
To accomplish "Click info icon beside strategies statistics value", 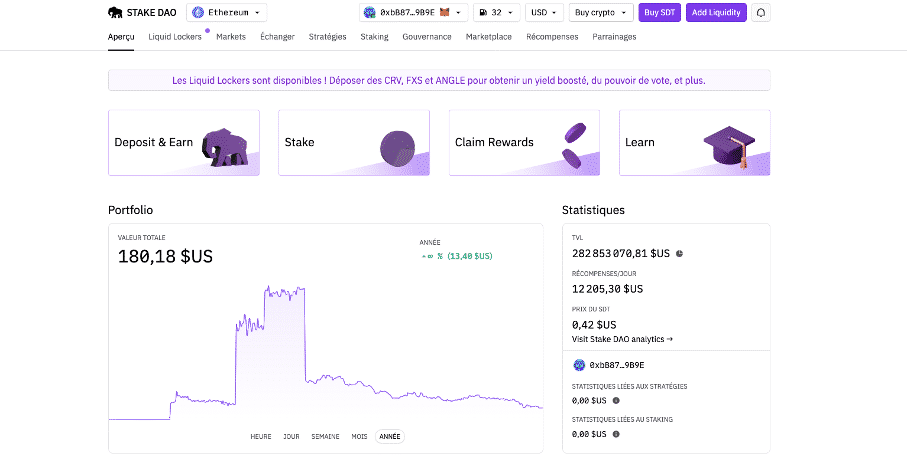I will [616, 400].
